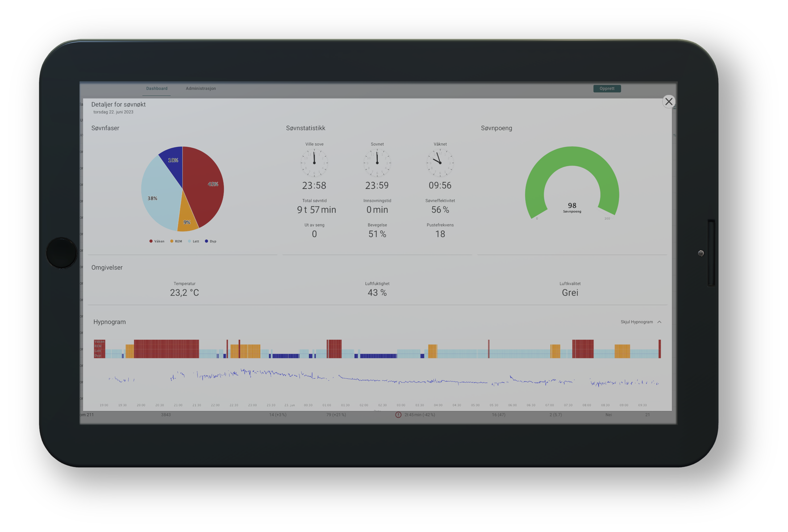Viewport: 788px width, 532px height.
Task: Click the green Søvnpoeng gauge arc
Action: coord(572,156)
